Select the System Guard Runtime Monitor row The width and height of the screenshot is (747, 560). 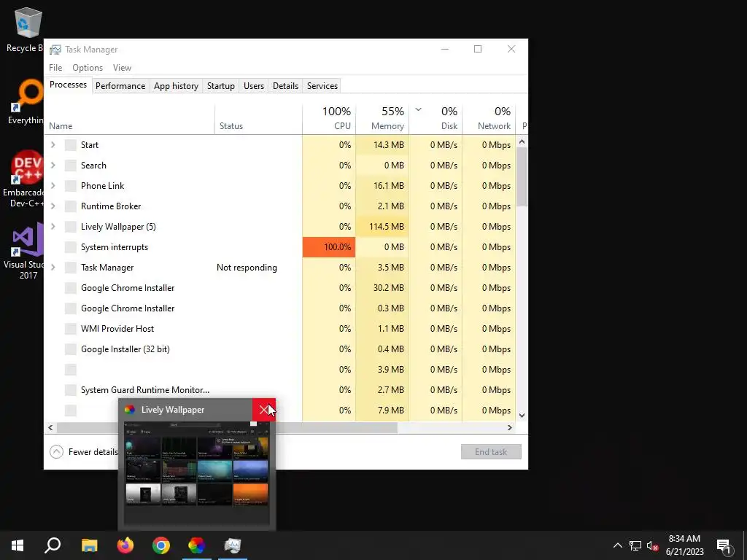280,391
